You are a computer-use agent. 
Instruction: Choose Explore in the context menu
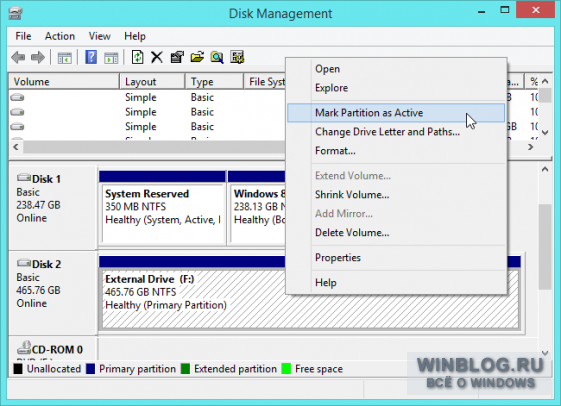pyautogui.click(x=396, y=88)
